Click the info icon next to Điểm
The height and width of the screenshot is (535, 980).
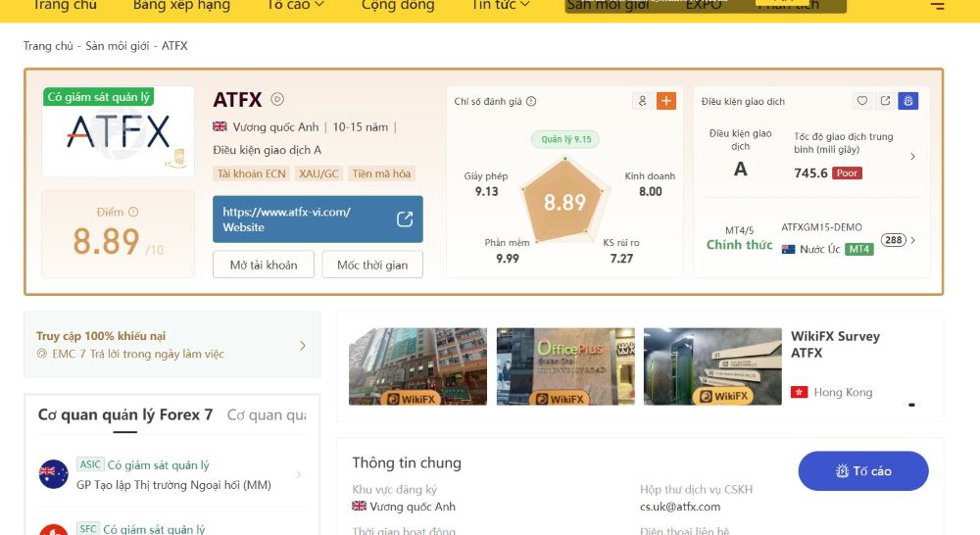(133, 212)
